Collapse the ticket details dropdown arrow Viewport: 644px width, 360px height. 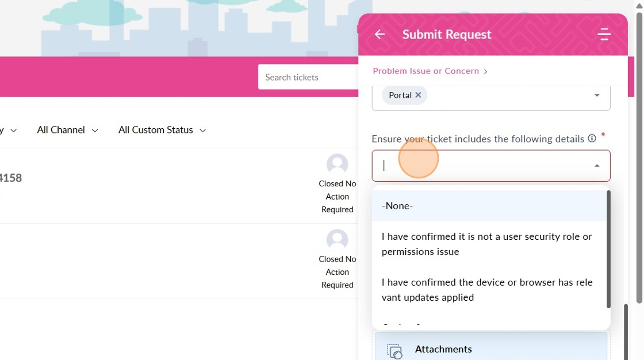pyautogui.click(x=597, y=166)
